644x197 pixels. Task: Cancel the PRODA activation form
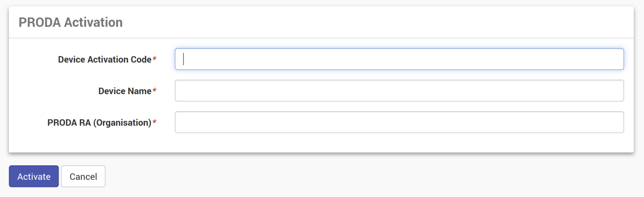point(83,176)
